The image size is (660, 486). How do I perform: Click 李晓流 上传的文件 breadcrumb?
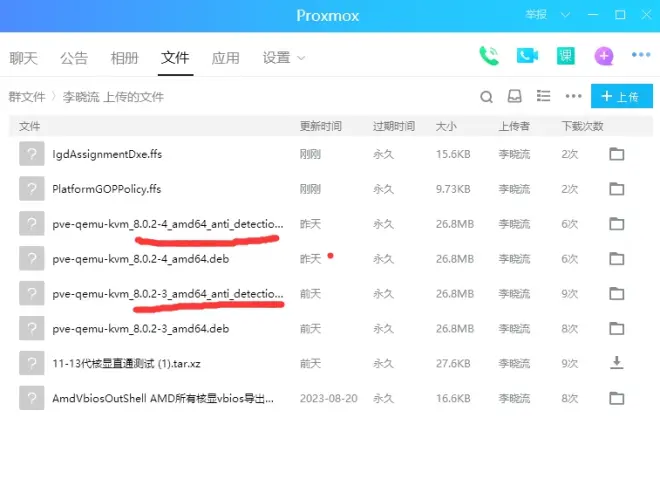[x=113, y=97]
